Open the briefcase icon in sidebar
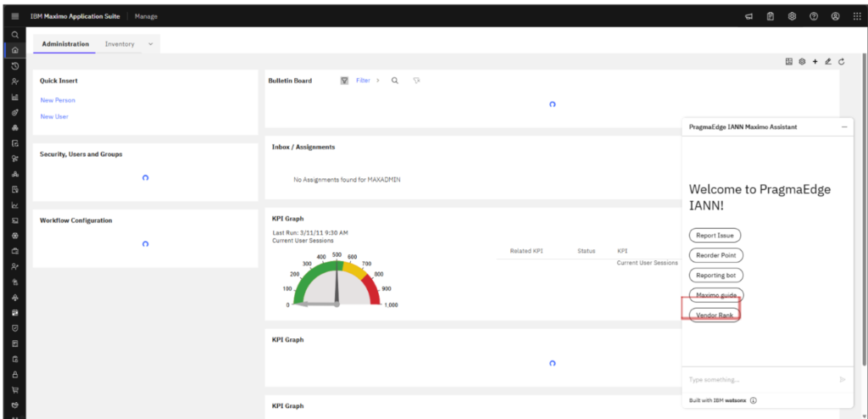 [15, 251]
